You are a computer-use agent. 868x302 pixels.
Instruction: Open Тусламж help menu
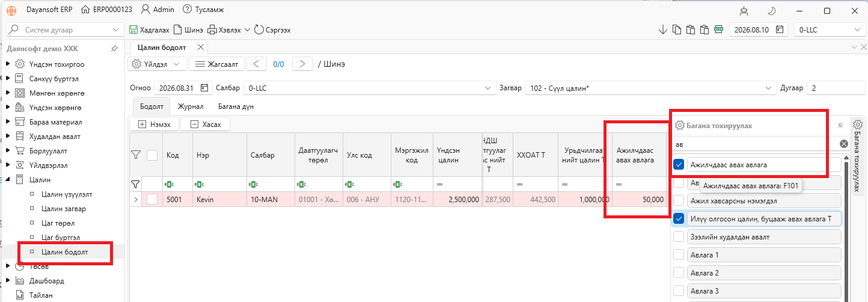[x=203, y=10]
